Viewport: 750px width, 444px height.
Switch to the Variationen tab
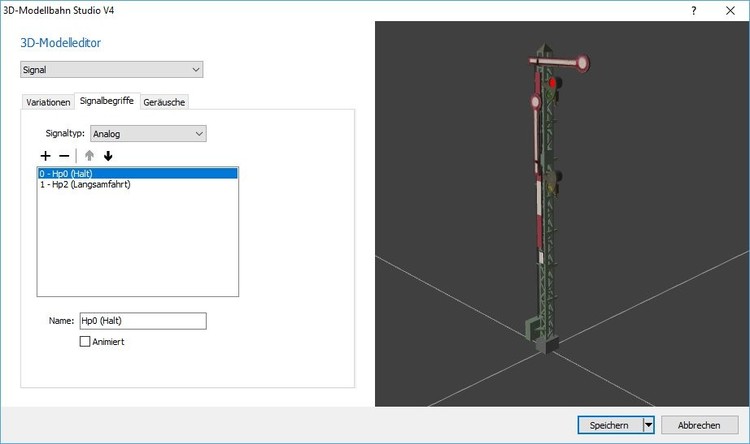coord(48,102)
